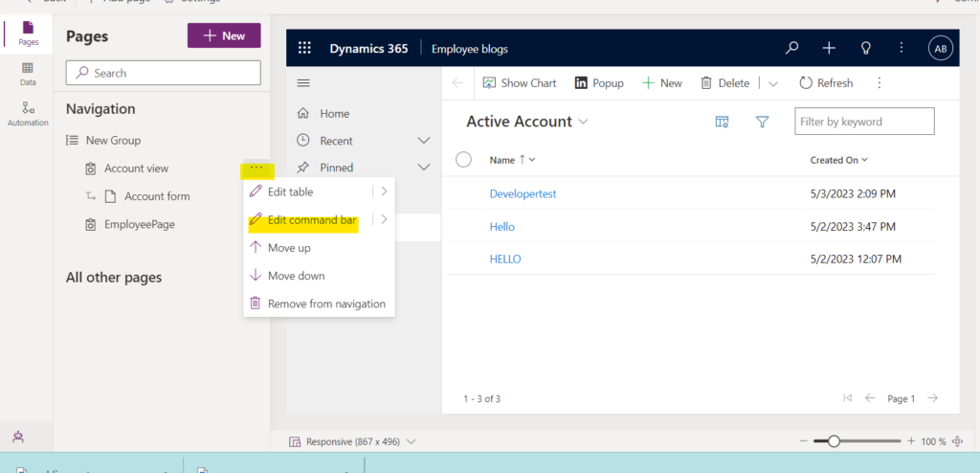The width and height of the screenshot is (980, 473).
Task: Click New in the command bar
Action: (662, 83)
